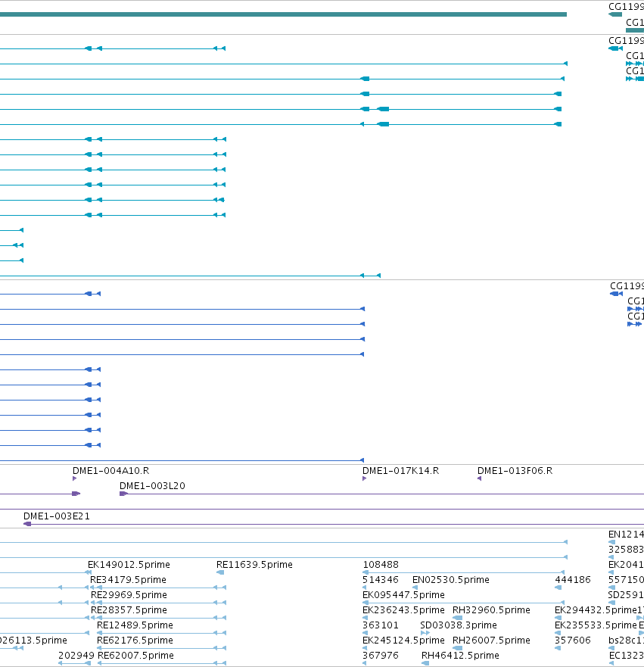
Task: Click the 108488 feature label
Action: coord(381,565)
